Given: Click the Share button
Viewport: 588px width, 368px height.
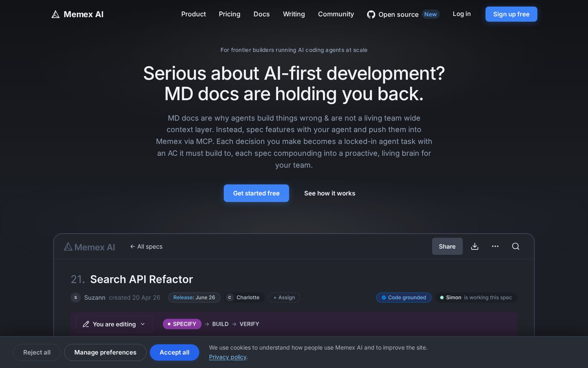Looking at the screenshot, I should tap(447, 246).
